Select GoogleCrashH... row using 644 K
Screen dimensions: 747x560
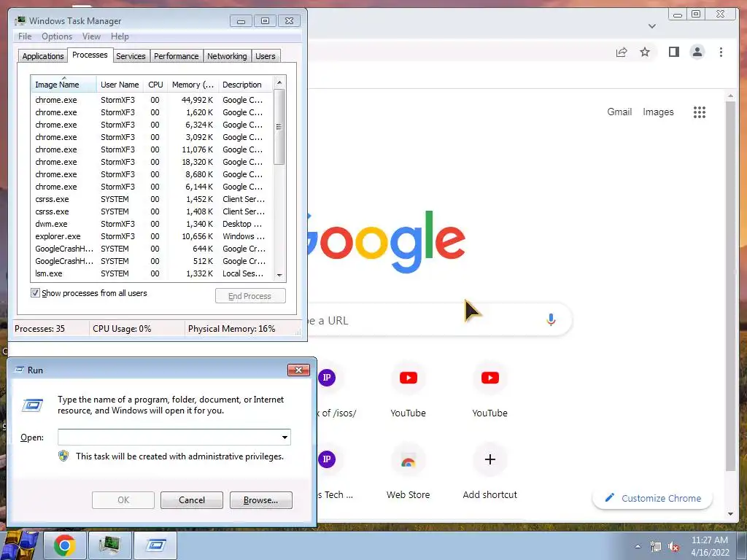152,249
